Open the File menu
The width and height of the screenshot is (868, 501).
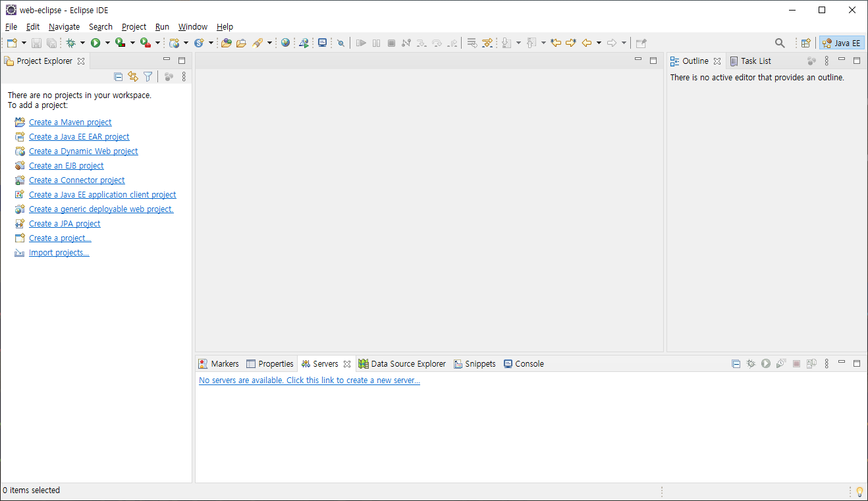(x=11, y=27)
